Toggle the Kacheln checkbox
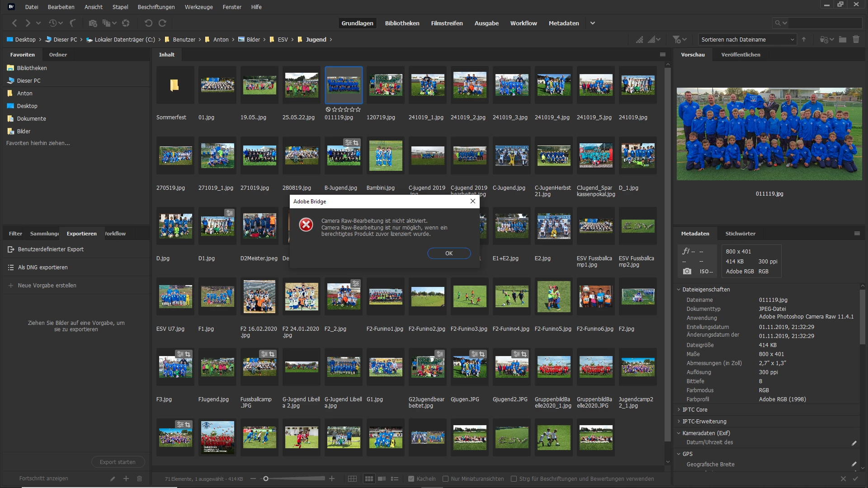The height and width of the screenshot is (488, 868). point(411,479)
